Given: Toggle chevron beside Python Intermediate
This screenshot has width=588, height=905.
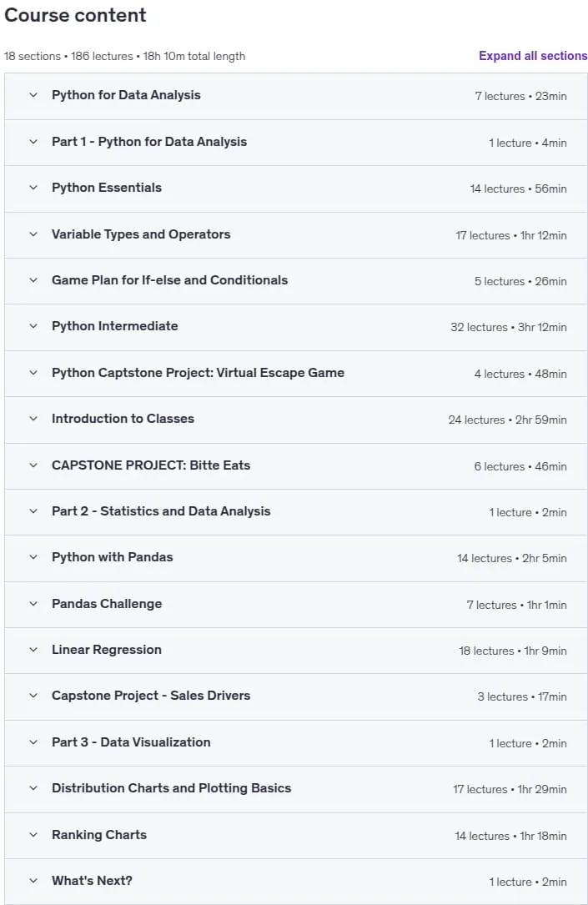Looking at the screenshot, I should pos(33,326).
